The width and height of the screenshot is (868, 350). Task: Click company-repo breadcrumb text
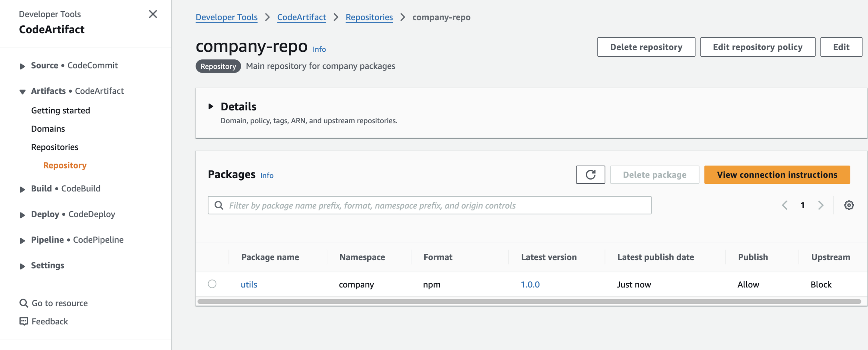coord(441,17)
